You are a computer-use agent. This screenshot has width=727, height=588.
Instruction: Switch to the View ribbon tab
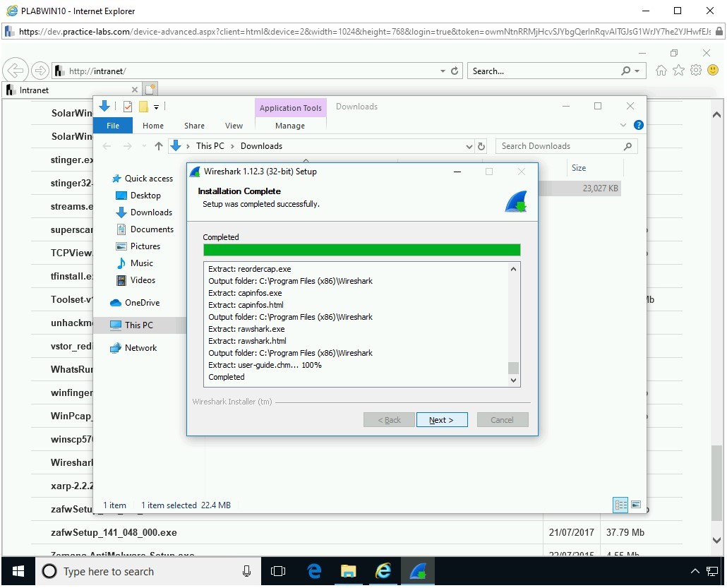234,126
